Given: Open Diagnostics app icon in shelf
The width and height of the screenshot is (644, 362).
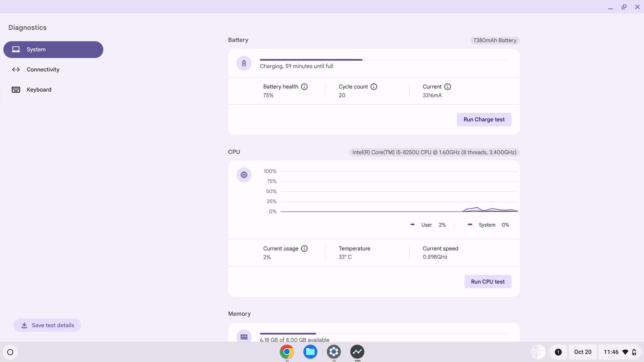Looking at the screenshot, I should (357, 352).
